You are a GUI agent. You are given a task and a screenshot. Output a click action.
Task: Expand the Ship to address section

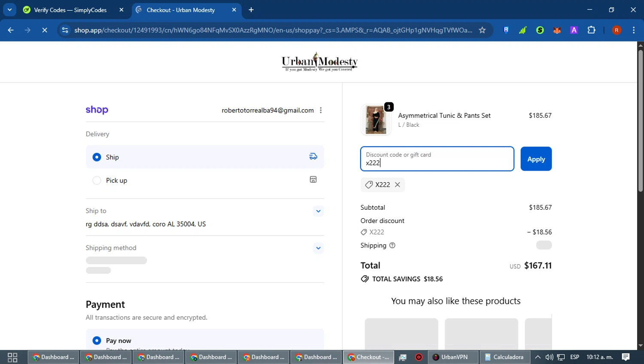tap(318, 211)
